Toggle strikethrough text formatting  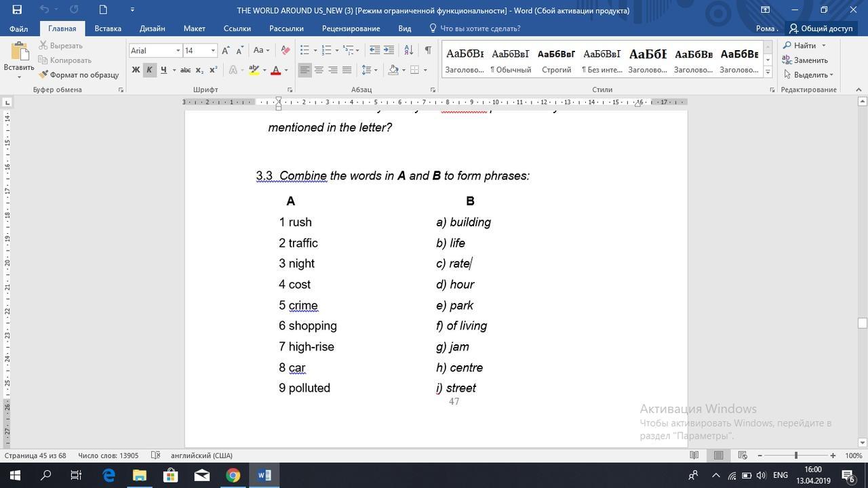[x=185, y=70]
